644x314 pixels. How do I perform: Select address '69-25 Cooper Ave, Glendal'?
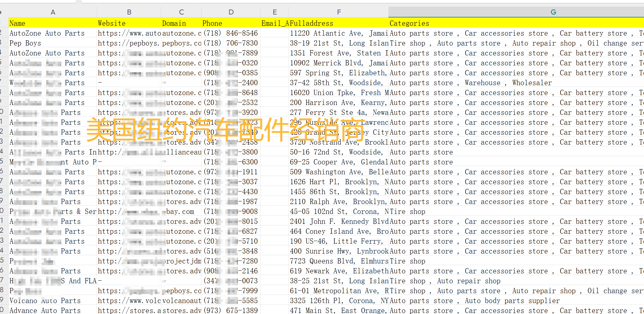[x=339, y=162]
